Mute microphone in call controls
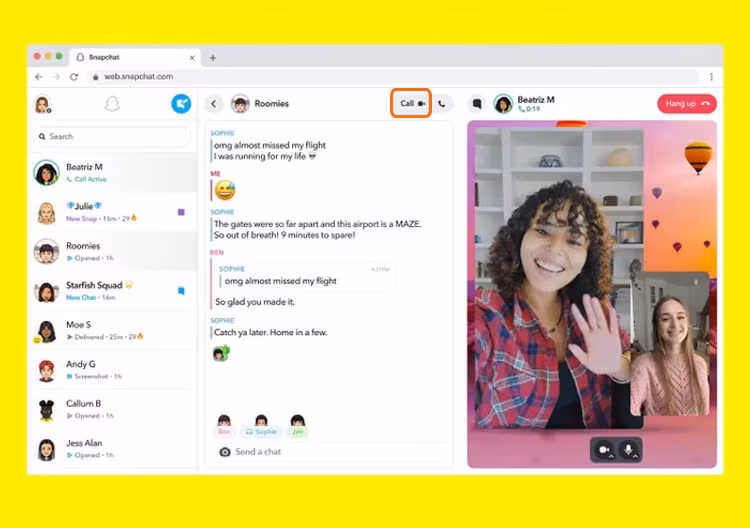Screen dimensions: 750x528 point(629,450)
